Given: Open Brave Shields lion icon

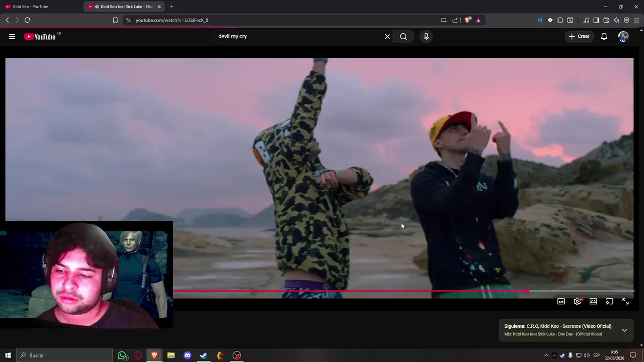Looking at the screenshot, I should tap(467, 20).
